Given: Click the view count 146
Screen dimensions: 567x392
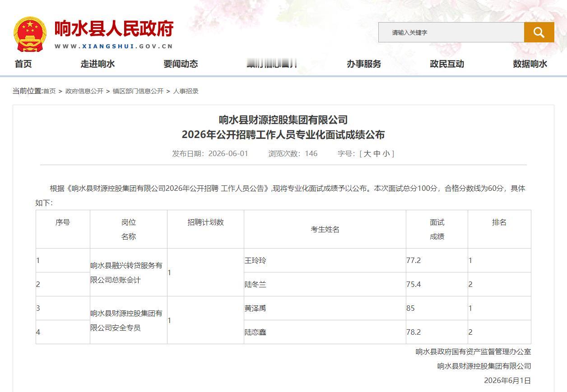Looking at the screenshot, I should 311,153.
